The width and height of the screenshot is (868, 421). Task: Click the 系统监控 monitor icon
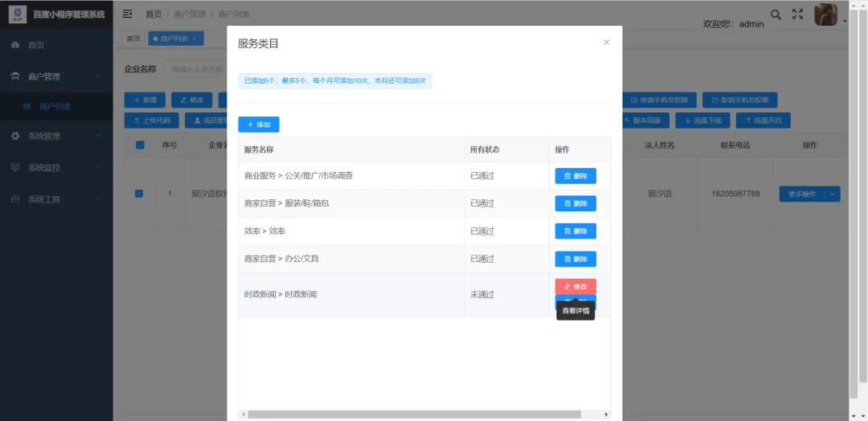click(15, 168)
